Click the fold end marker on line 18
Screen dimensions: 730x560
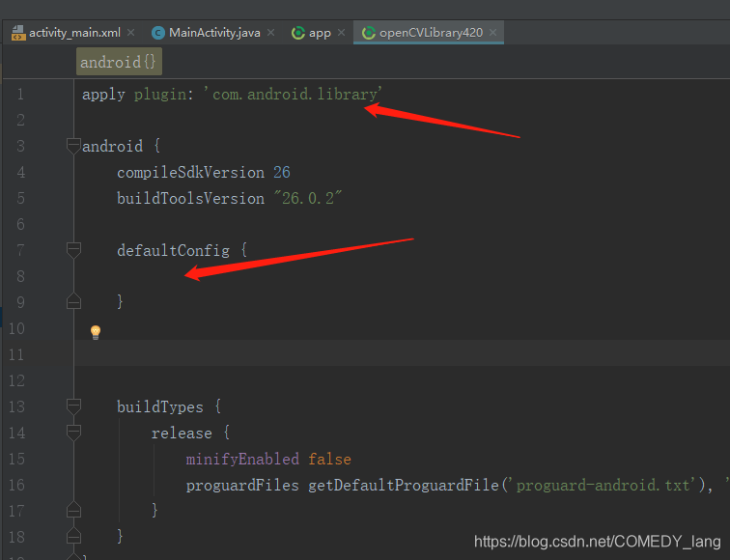[73, 536]
